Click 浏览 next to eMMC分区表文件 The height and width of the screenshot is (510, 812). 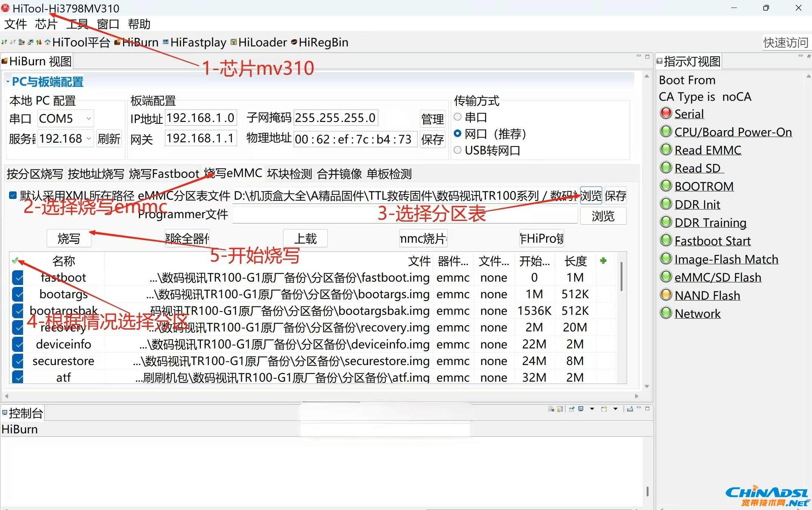pos(591,196)
